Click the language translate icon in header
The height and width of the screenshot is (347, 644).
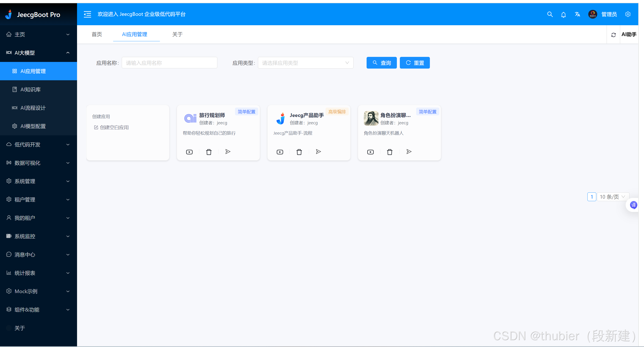(x=577, y=14)
